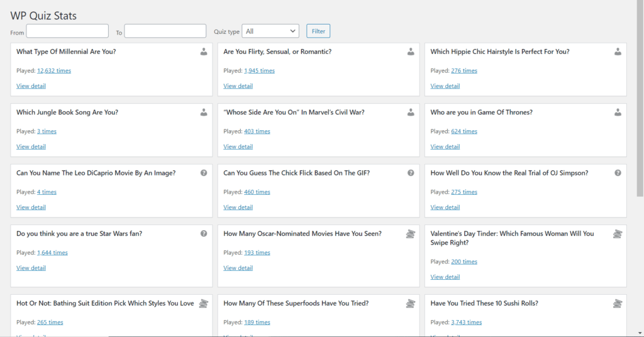Screen dimensions: 644x337
Task: Click the vertical page scrollbar
Action: pyautogui.click(x=640, y=101)
